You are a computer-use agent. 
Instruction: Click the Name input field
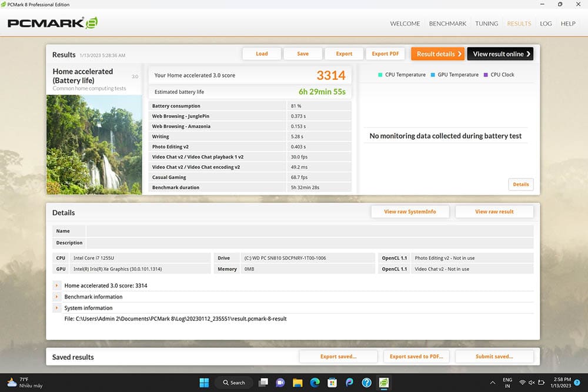click(309, 231)
